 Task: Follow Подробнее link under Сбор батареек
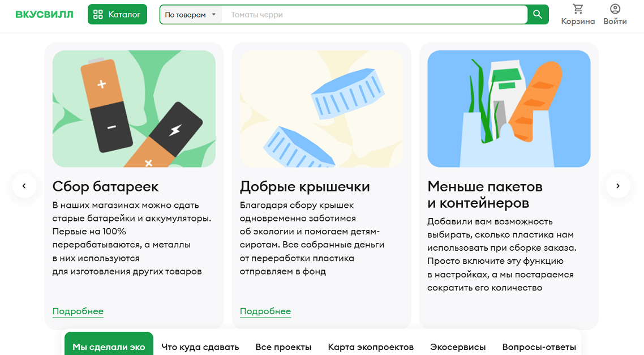coord(78,311)
